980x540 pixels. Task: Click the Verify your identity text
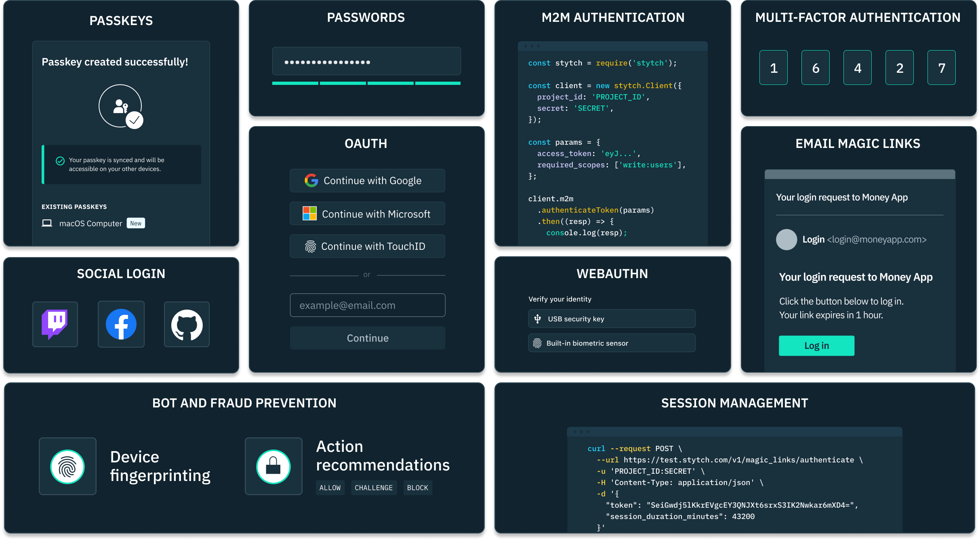[560, 299]
